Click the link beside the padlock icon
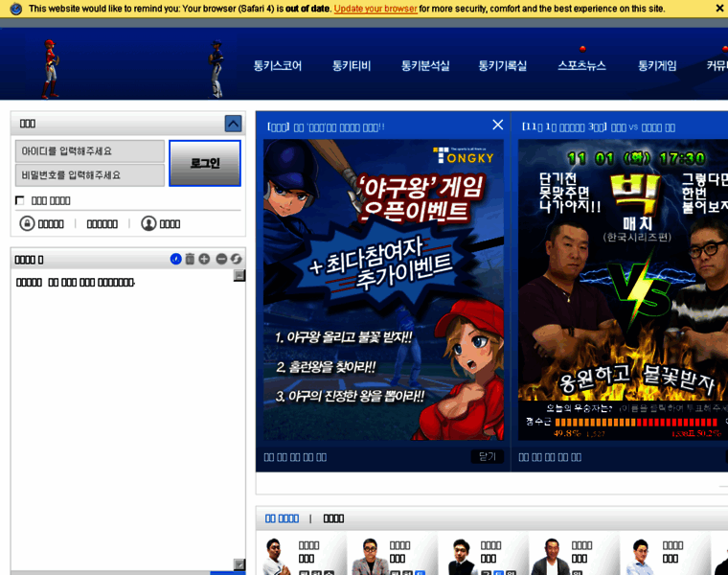 (x=51, y=224)
